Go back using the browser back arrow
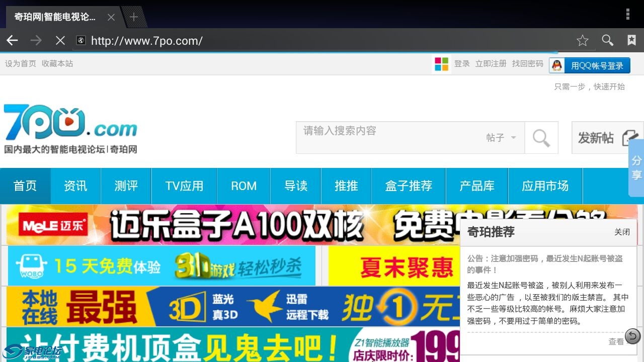This screenshot has width=644, height=362. point(12,41)
